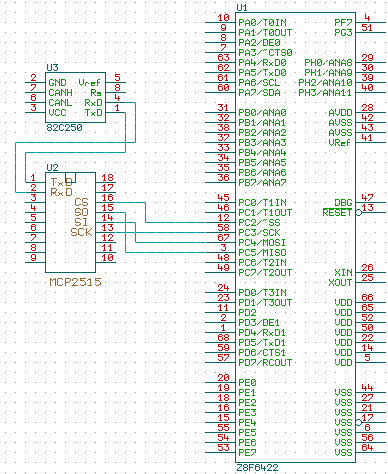Click the Z8F6422 component value text

[x=257, y=467]
